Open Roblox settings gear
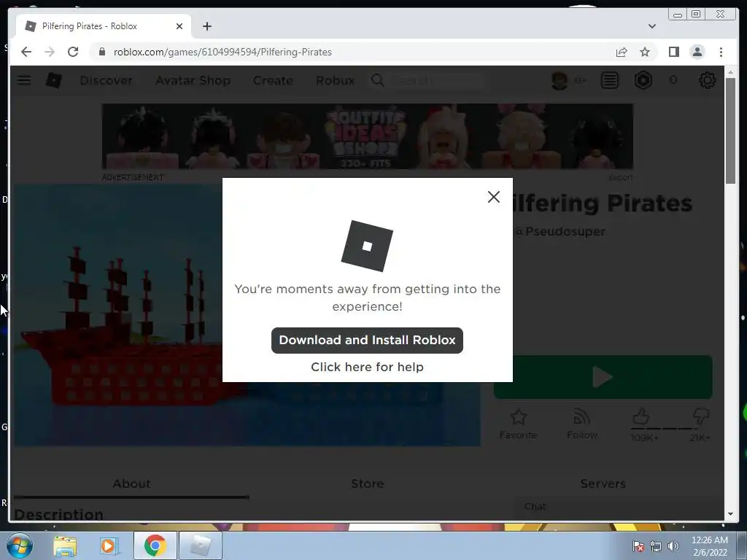 708,80
